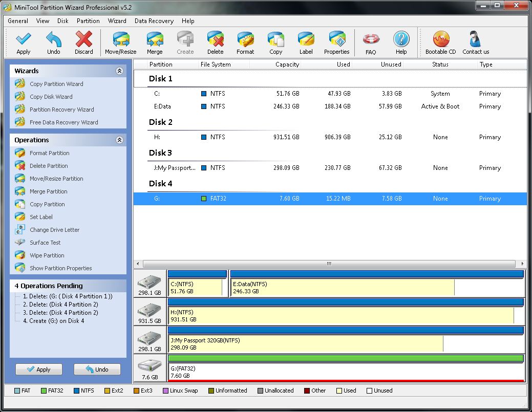Click the NTFS legend color swatch
Viewport: 532px width, 412px height.
(76, 391)
